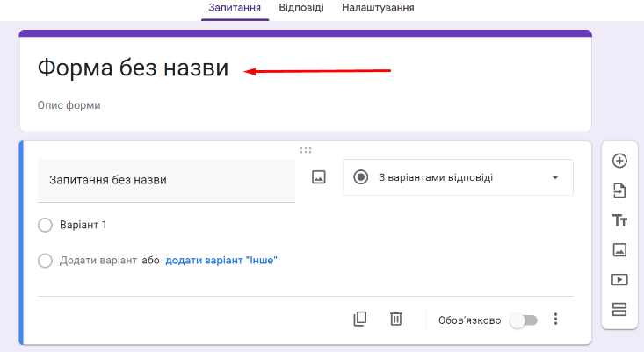This screenshot has width=644, height=352.
Task: Open the three-dot more options menu
Action: (x=555, y=320)
